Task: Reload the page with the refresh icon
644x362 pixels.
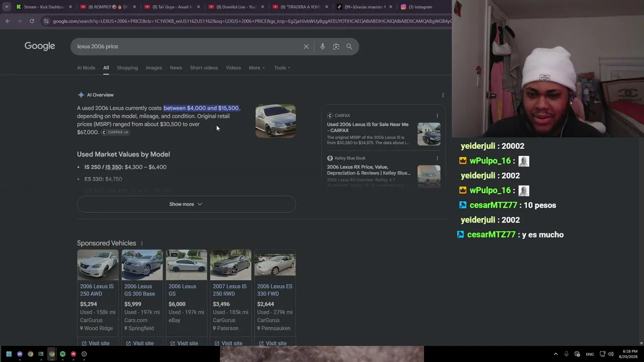Action: pyautogui.click(x=32, y=21)
